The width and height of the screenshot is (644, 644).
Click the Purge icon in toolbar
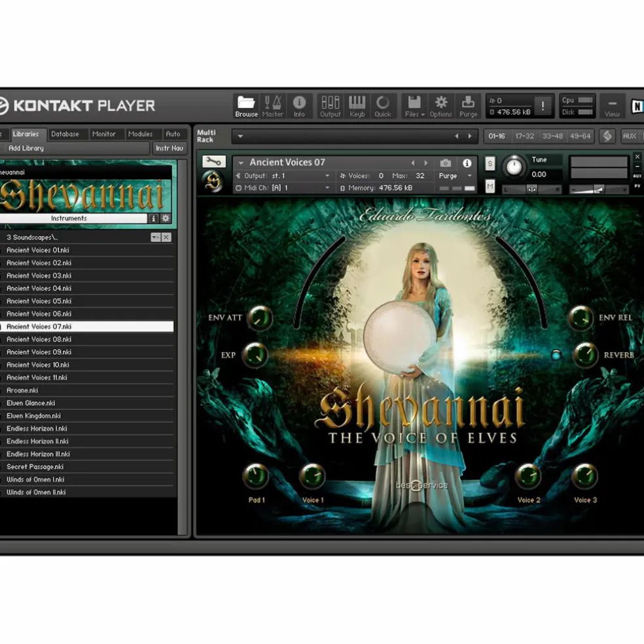pos(468,106)
